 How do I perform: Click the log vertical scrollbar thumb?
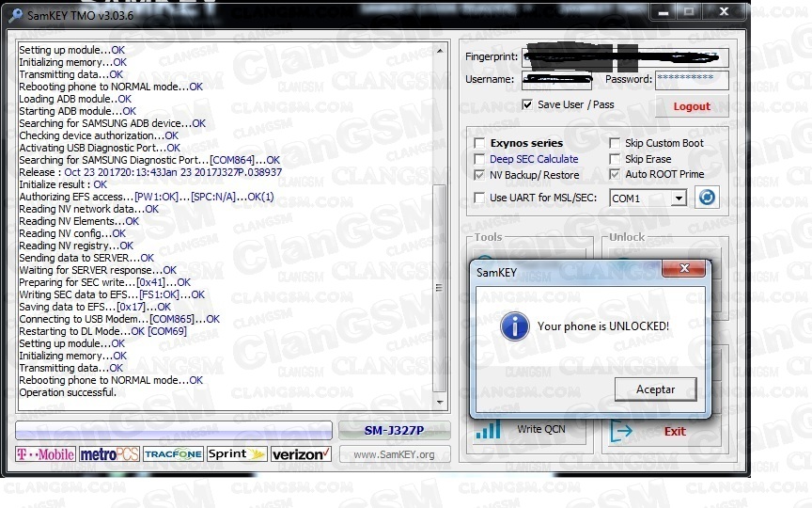(439, 288)
